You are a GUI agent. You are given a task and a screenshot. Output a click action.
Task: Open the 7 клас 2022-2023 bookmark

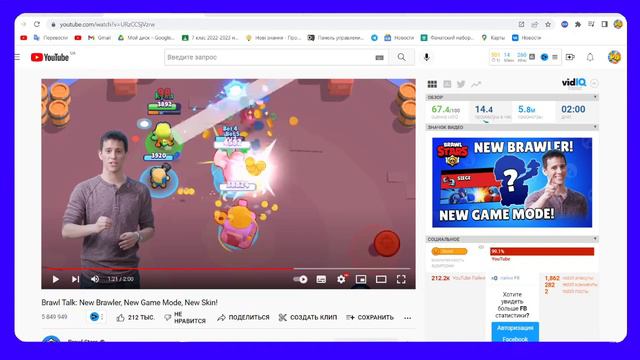tap(210, 38)
